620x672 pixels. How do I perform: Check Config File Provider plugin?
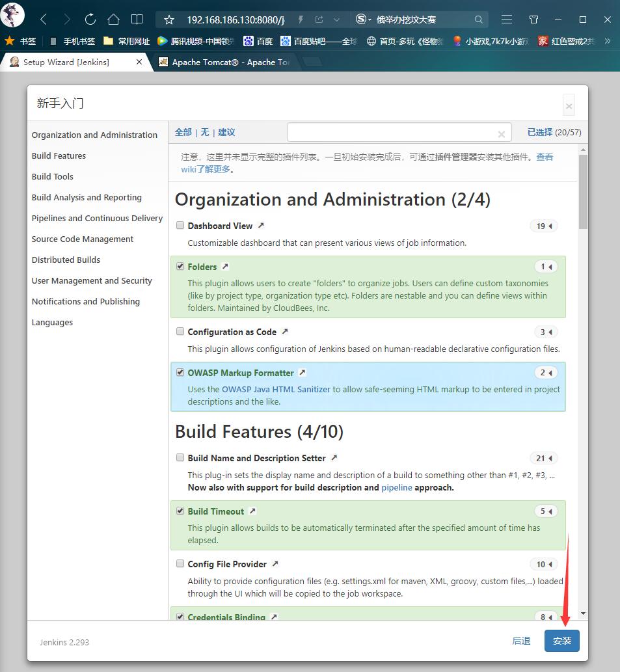pyautogui.click(x=180, y=563)
